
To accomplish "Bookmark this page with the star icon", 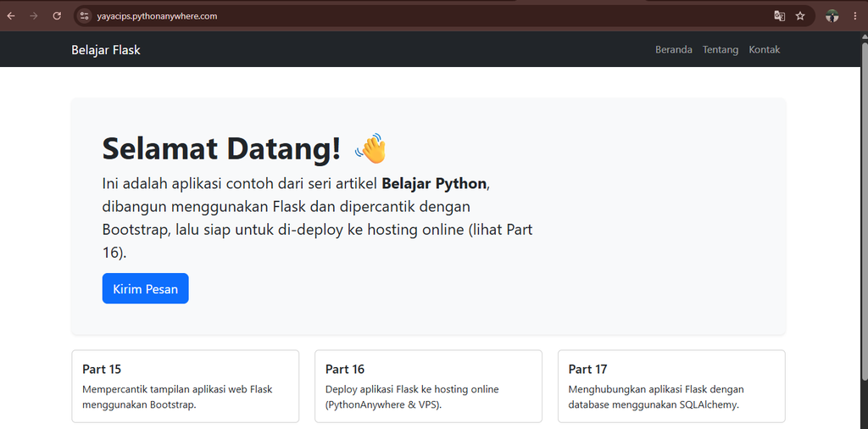I will 800,16.
